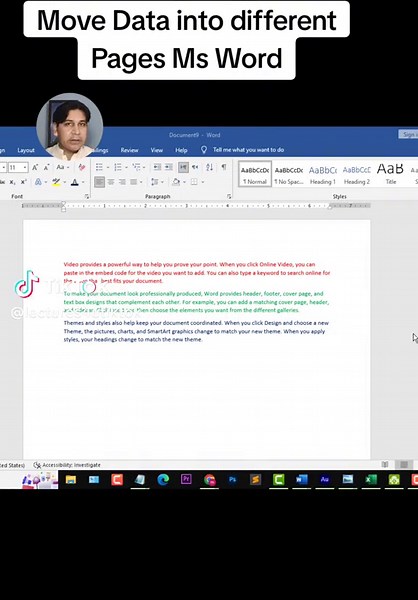Toggle right-to-left text direction
Image resolution: width=418 pixels, height=600 pixels.
tap(195, 167)
